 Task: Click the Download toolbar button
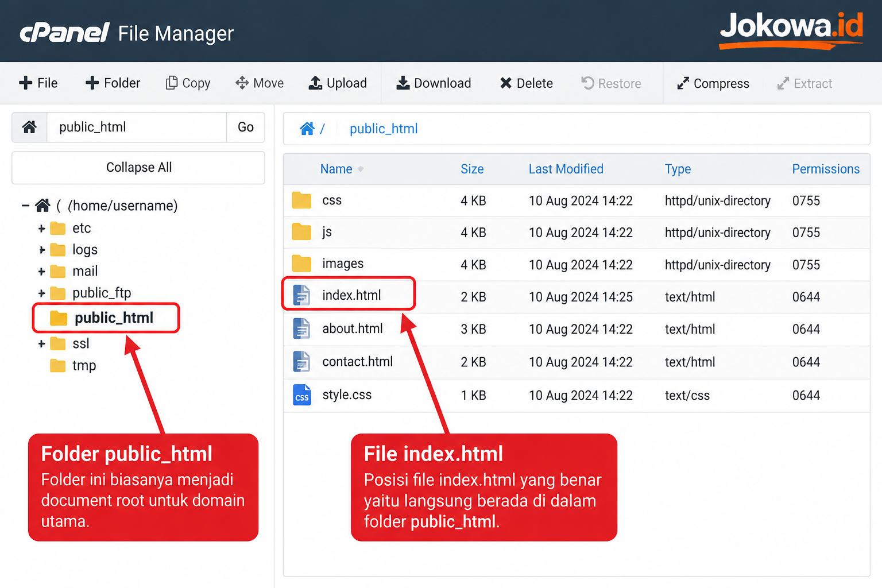(x=434, y=83)
